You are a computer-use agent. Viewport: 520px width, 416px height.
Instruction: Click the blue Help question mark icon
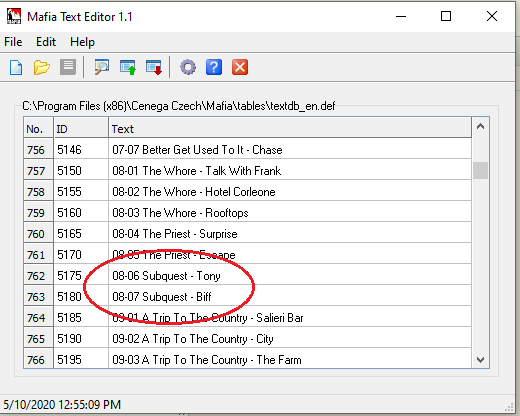[x=214, y=67]
